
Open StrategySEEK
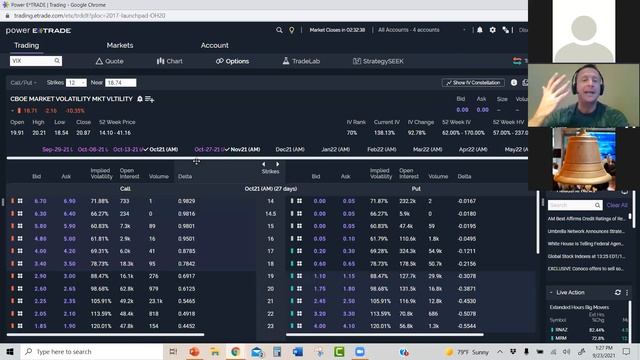(378, 61)
